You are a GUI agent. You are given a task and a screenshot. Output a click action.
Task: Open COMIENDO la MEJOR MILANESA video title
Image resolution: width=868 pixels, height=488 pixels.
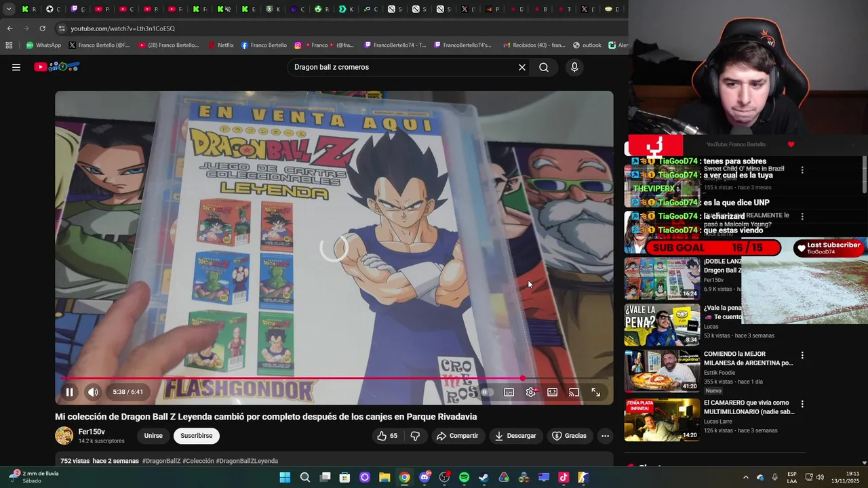[748, 359]
